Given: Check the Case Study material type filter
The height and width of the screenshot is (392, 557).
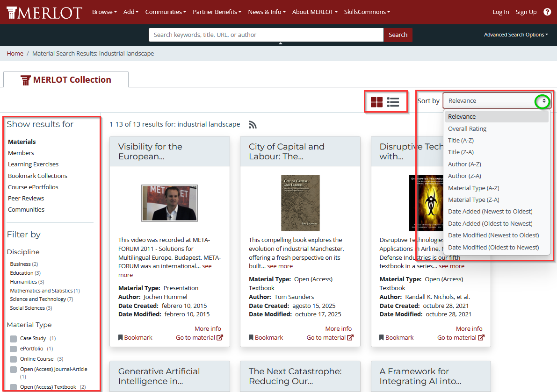Looking at the screenshot, I should click(14, 339).
